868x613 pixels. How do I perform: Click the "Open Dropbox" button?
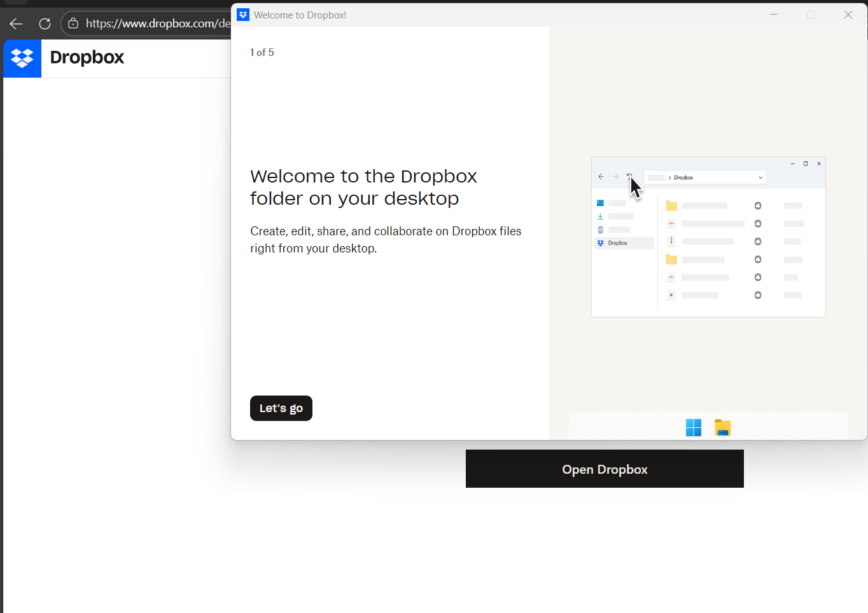(604, 469)
